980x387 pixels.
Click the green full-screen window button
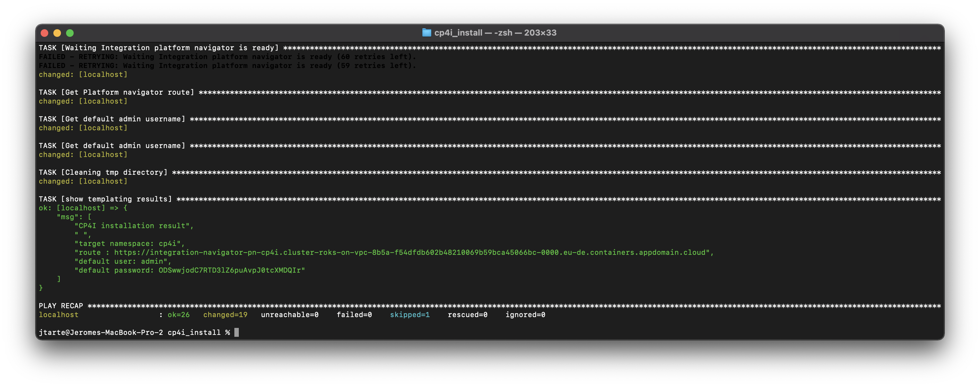click(x=70, y=33)
